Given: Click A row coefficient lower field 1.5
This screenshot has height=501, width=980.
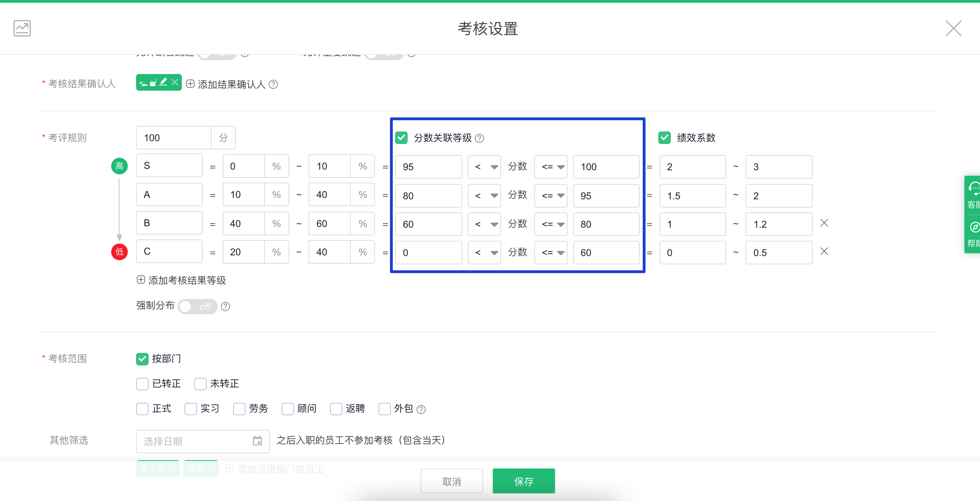Looking at the screenshot, I should pyautogui.click(x=693, y=196).
